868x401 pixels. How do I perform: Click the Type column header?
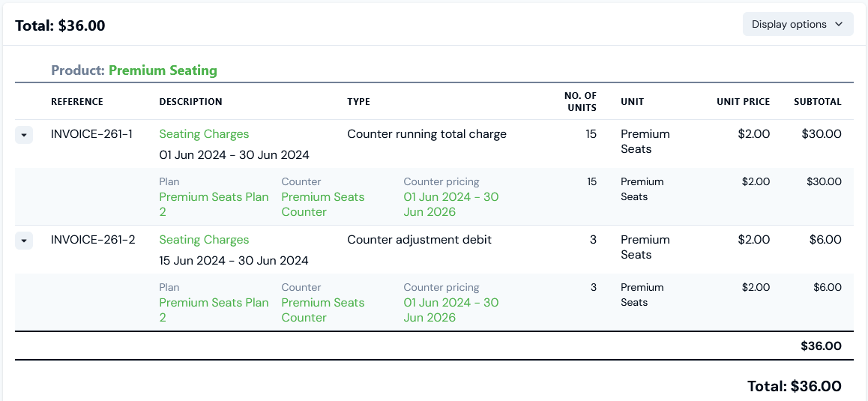tap(358, 102)
